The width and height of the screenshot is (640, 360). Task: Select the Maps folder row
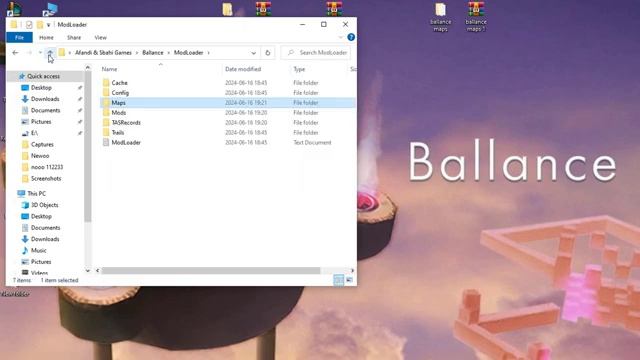click(228, 103)
